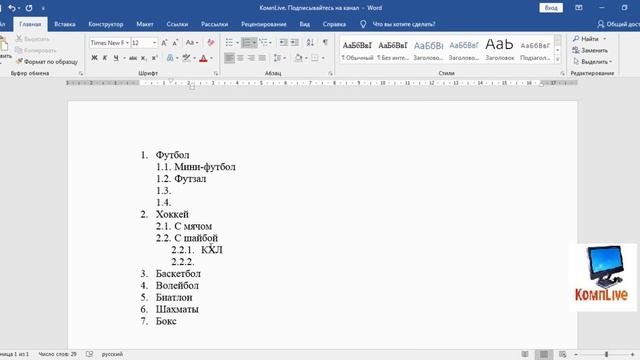Click the Increase Indent icon

tap(294, 42)
